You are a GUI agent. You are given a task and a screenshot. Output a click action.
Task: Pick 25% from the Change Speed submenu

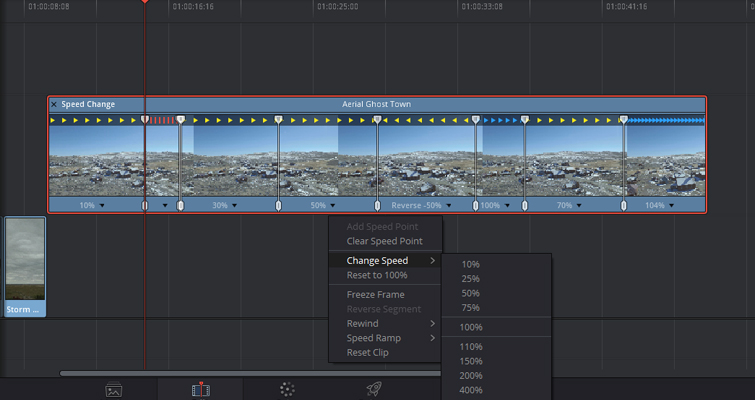(470, 279)
